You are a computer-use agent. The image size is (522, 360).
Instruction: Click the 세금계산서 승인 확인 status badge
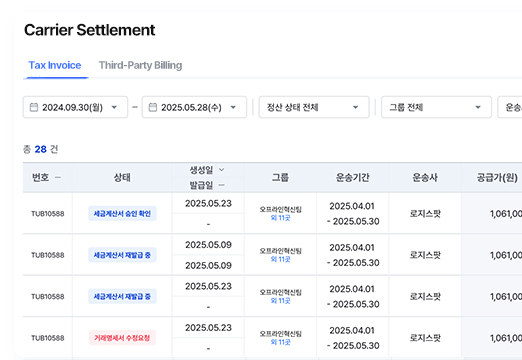point(122,214)
